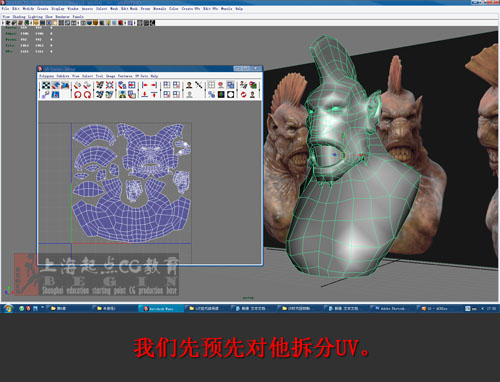The height and width of the screenshot is (382, 500).
Task: Open the Edit Mesh menu
Action: (x=129, y=9)
